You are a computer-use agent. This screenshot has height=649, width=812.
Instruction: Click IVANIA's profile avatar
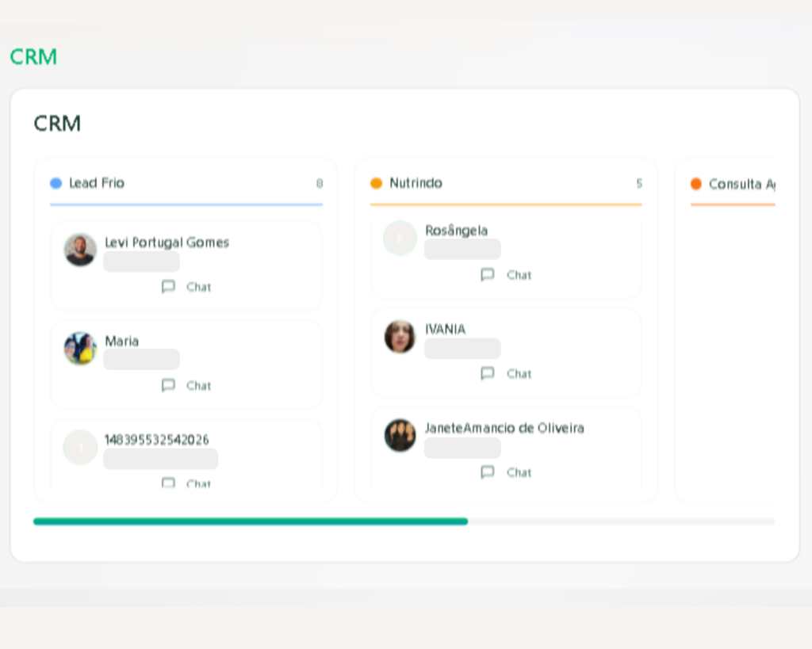pos(400,337)
